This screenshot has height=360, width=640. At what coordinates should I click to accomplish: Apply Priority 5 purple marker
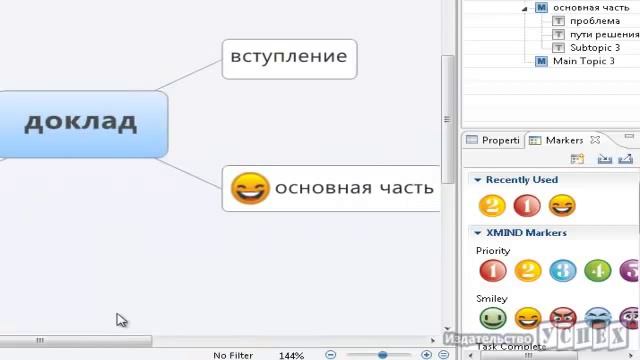630,271
